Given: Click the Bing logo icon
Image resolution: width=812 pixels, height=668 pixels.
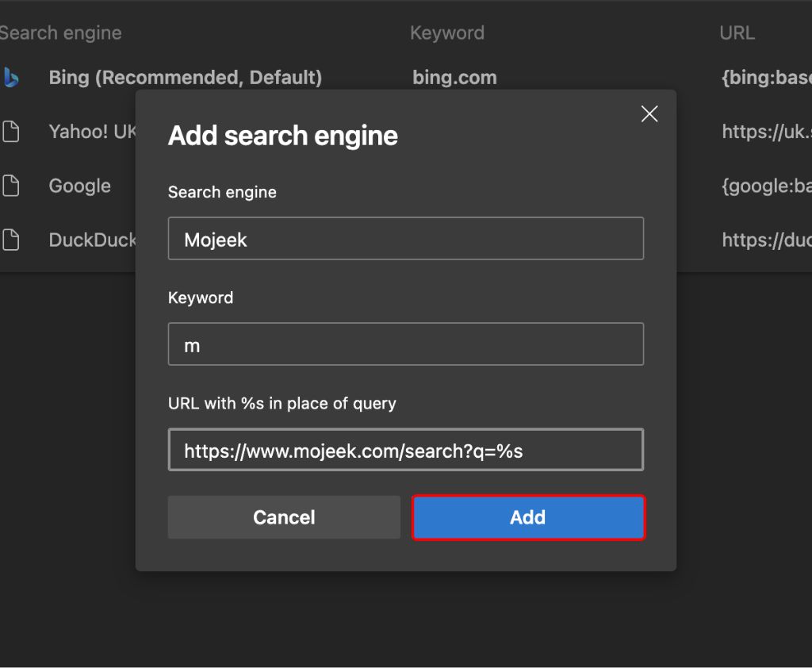Looking at the screenshot, I should coord(11,78).
